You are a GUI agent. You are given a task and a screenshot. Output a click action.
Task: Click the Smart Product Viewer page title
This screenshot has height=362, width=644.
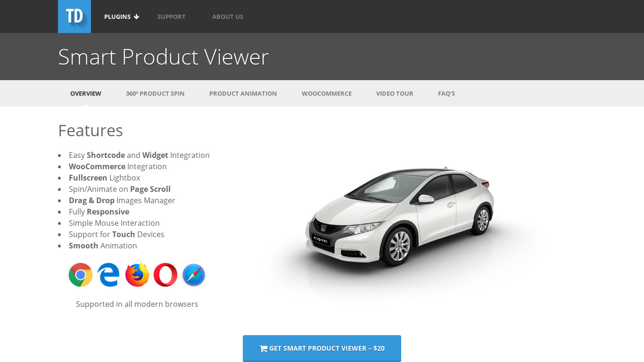pos(164,57)
